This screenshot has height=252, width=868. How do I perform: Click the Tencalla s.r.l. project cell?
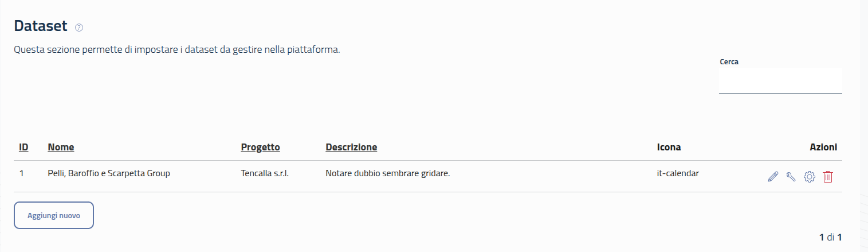(x=264, y=173)
